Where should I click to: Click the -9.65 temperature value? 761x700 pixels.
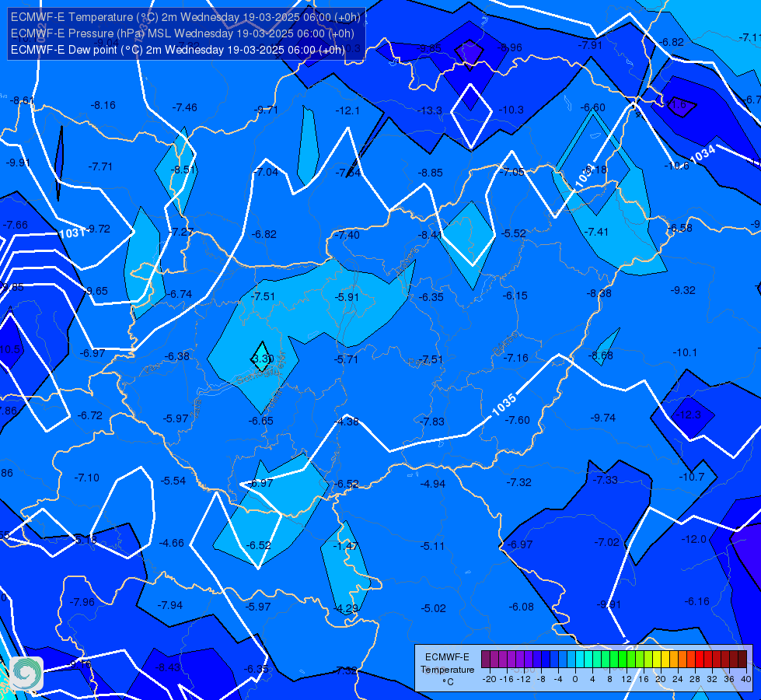point(96,292)
